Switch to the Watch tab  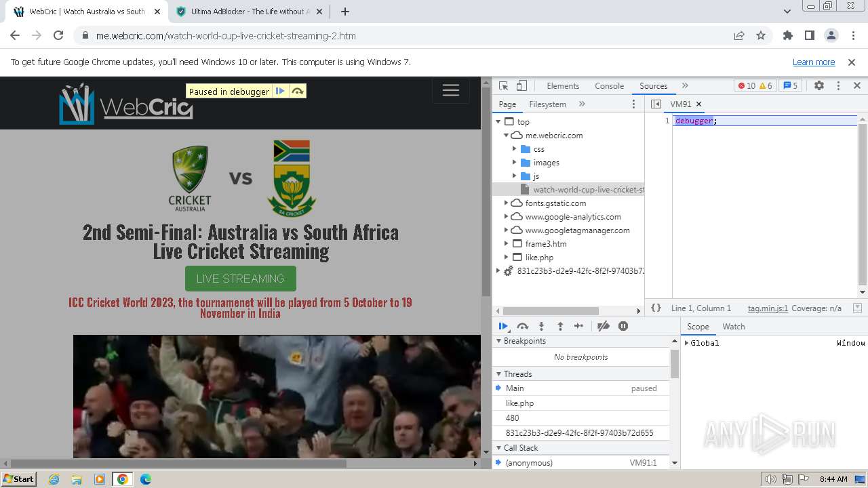point(734,327)
